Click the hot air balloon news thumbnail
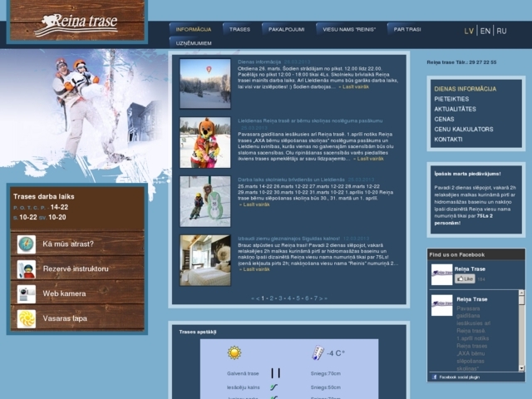Screen dimensions: 532x399 [x=205, y=83]
